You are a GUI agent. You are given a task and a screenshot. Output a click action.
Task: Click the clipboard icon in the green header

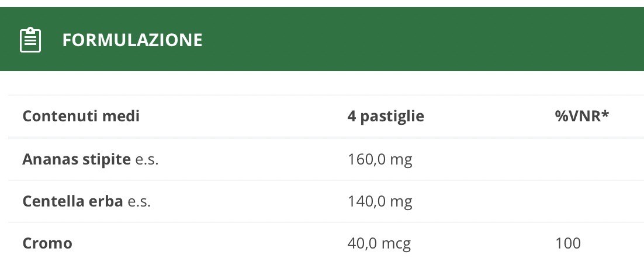(x=30, y=40)
